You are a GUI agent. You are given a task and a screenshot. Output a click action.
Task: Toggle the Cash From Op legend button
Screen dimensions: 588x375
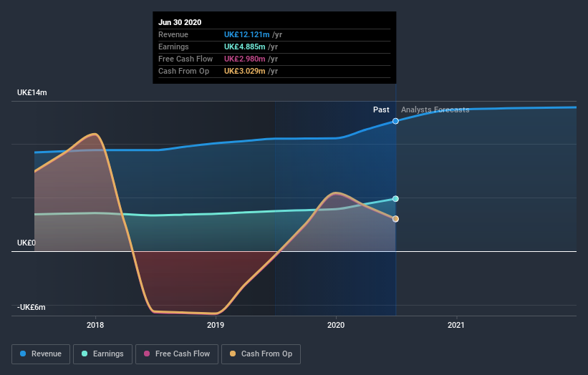(261, 354)
